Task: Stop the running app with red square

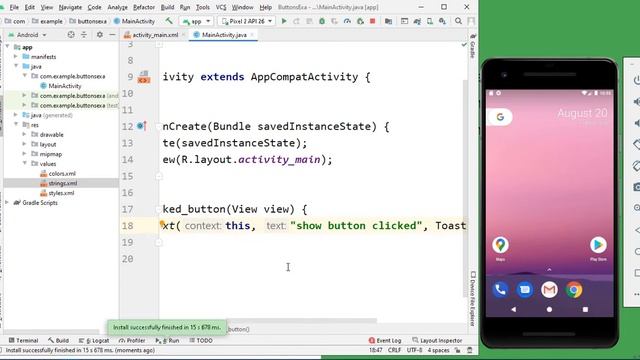Action: 373,21
